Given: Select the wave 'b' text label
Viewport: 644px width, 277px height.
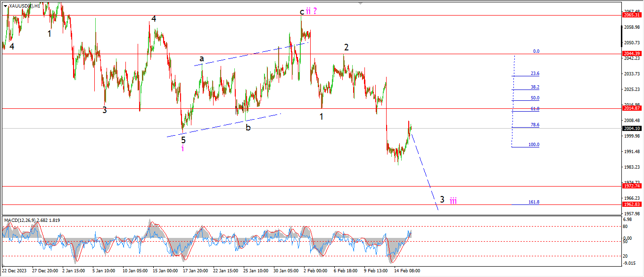Looking at the screenshot, I should (x=248, y=127).
